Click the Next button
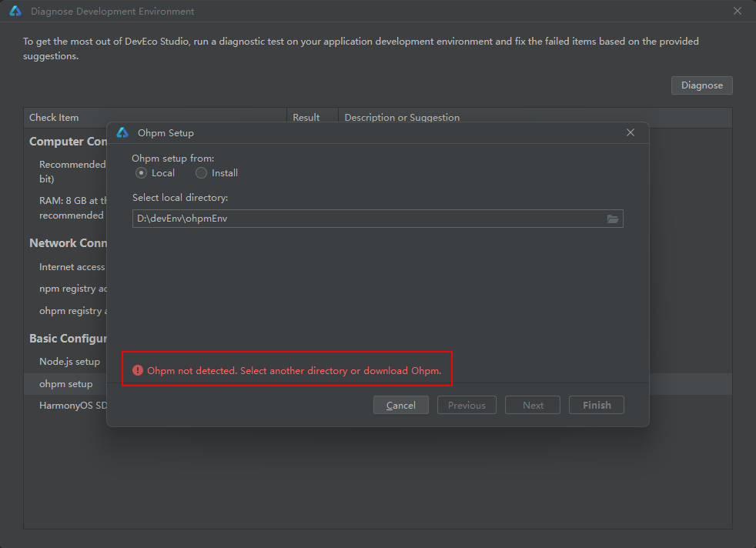This screenshot has width=756, height=548. pyautogui.click(x=533, y=406)
